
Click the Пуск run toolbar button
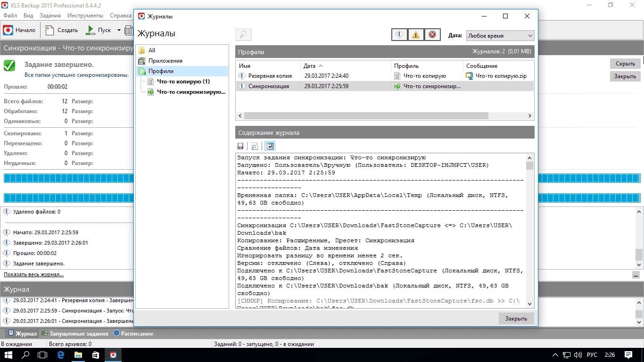[x=99, y=30]
